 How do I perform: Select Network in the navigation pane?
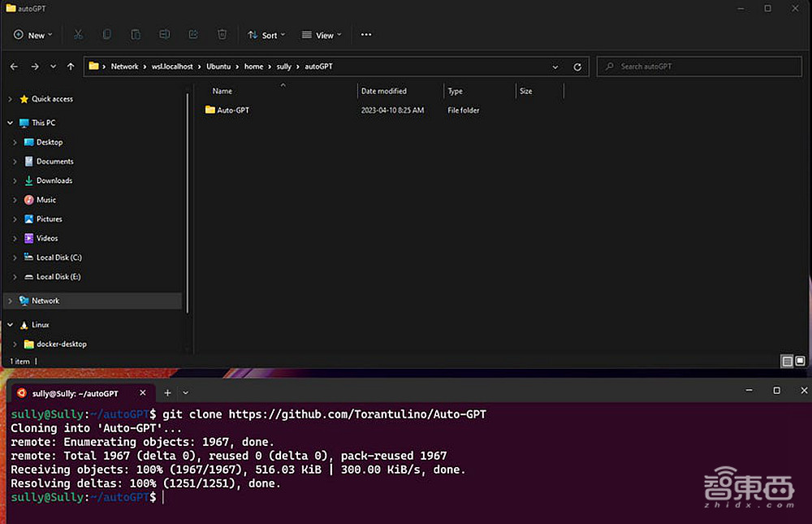click(x=45, y=301)
